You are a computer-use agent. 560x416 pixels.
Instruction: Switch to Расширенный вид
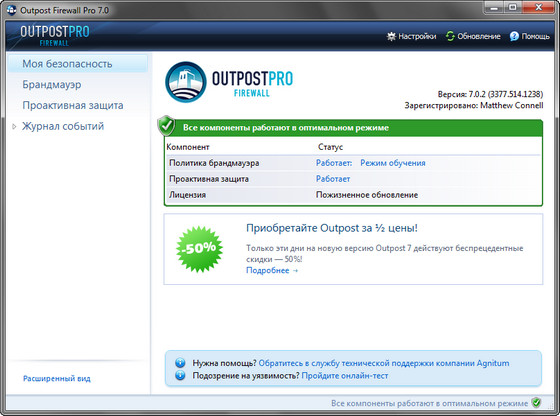tap(57, 379)
